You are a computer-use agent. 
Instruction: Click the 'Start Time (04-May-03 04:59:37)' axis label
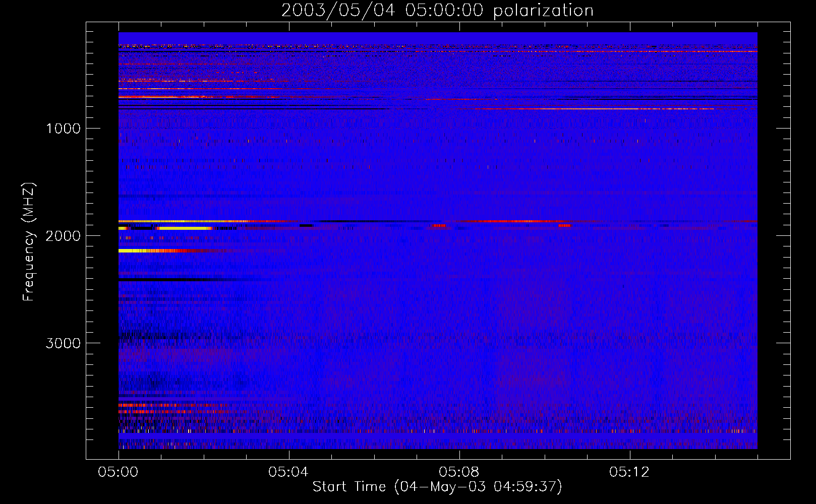(437, 487)
